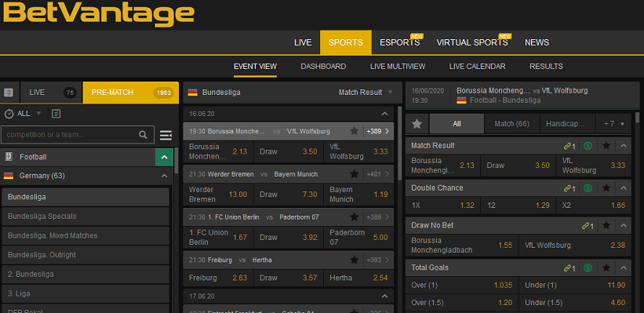Open the RESULTS tab
This screenshot has height=313, width=644.
click(x=546, y=66)
